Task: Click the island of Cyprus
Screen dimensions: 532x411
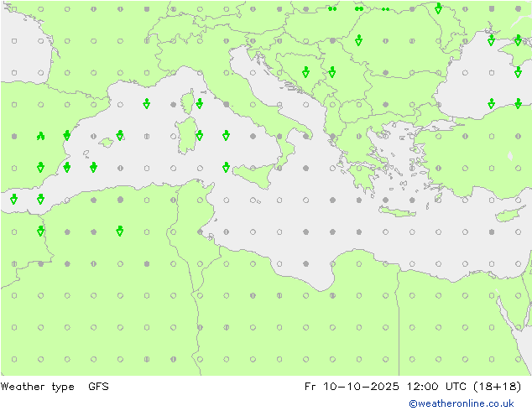Action: click(x=509, y=214)
